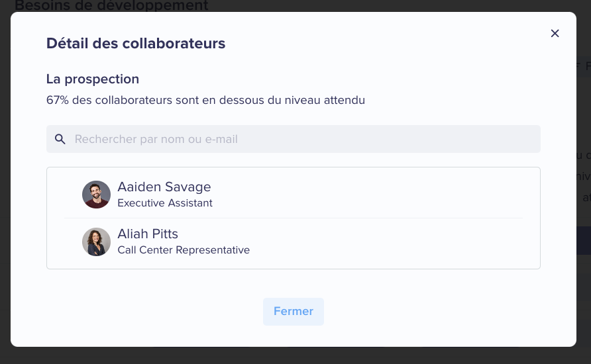Click the Fermer button
The height and width of the screenshot is (364, 591).
click(294, 312)
